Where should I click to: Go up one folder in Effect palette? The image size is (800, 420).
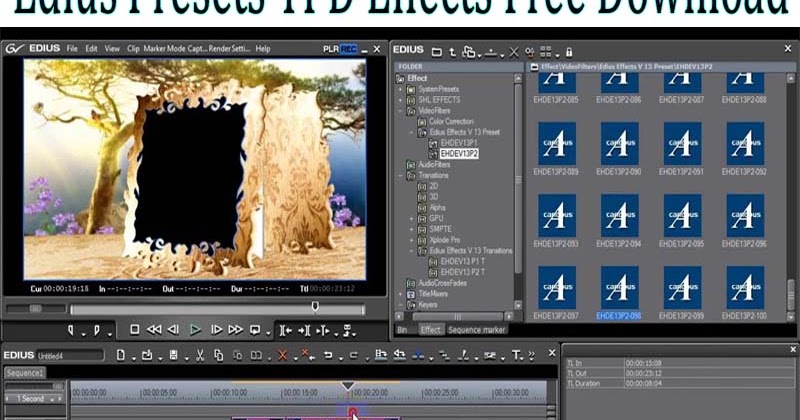pos(453,52)
